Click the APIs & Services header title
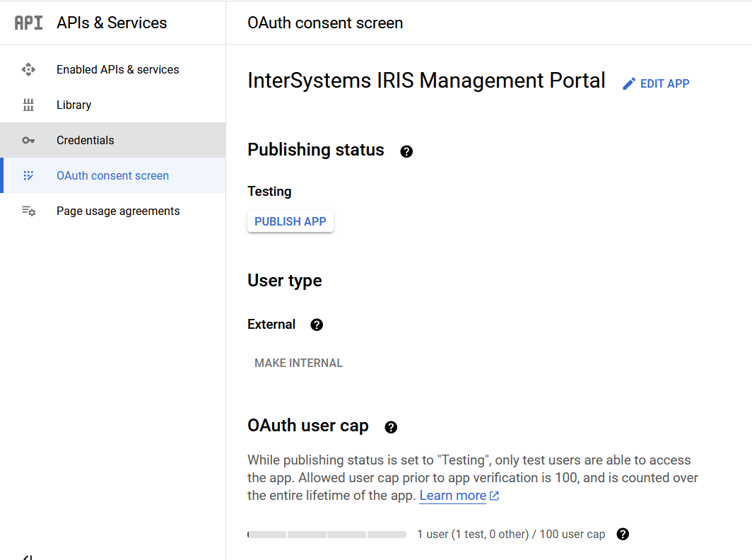Screen dimensions: 752x560 pos(112,23)
